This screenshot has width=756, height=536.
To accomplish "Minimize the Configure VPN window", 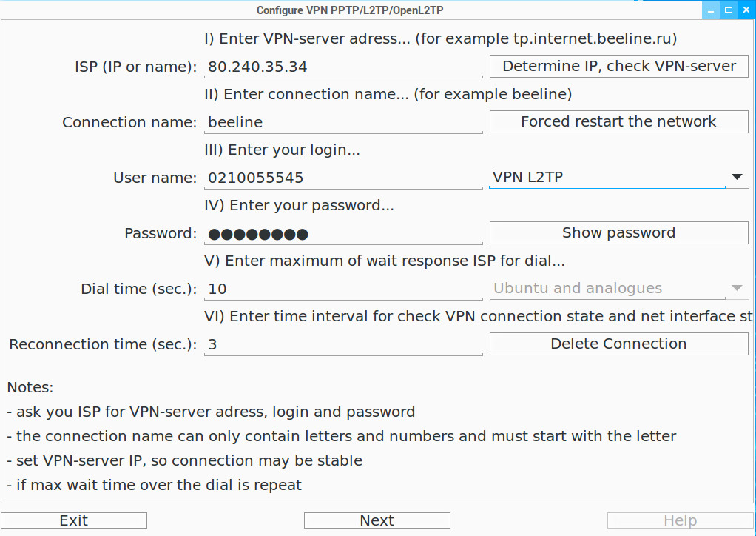I will click(x=712, y=10).
